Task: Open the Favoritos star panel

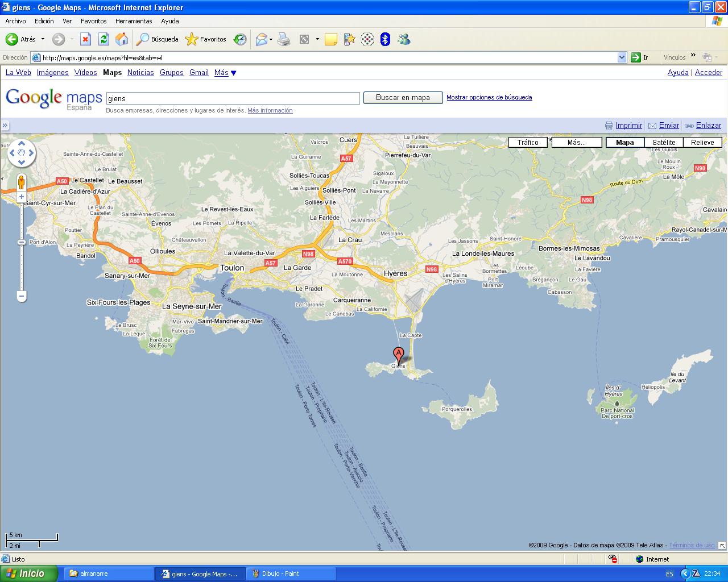Action: coord(205,39)
